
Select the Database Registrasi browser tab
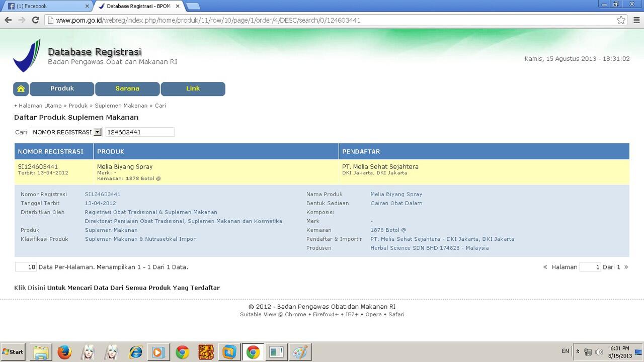click(x=138, y=6)
